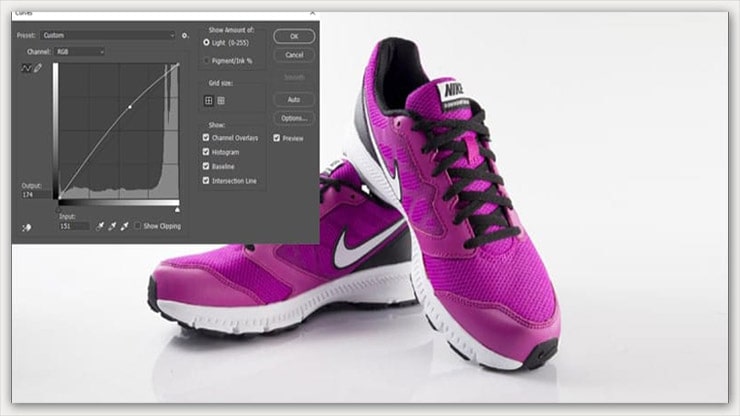Close the Curves dialog with X

312,13
